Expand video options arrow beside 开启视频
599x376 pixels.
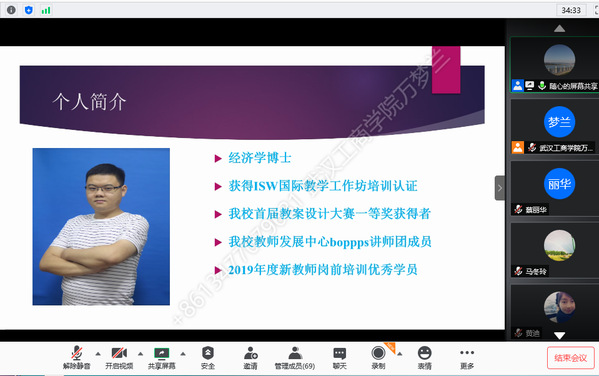click(x=141, y=354)
